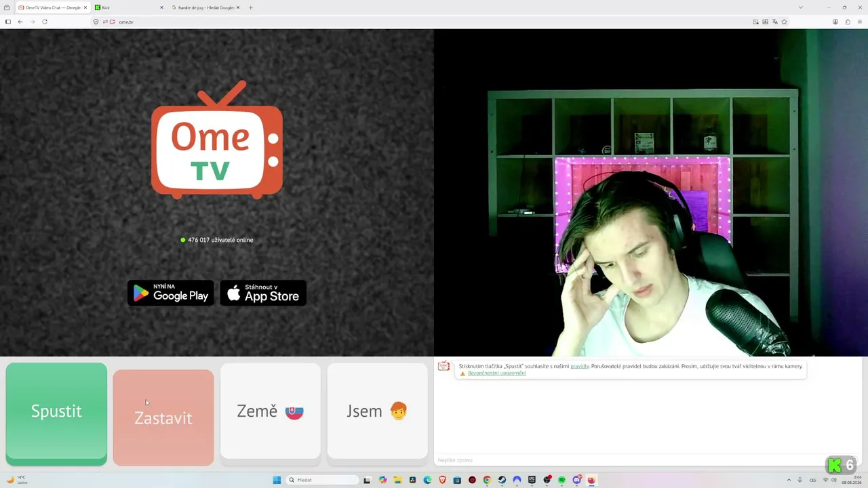The image size is (868, 488).
Task: Open the Firefox application menu
Action: click(x=860, y=22)
